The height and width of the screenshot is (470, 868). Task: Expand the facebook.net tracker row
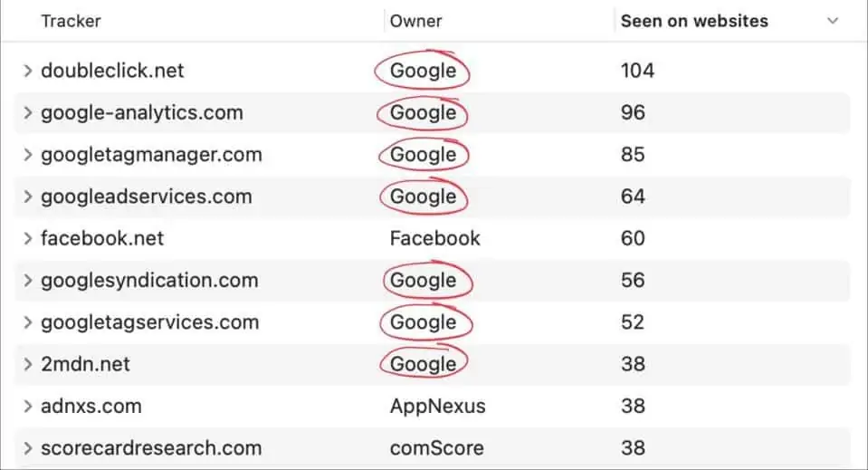point(28,239)
